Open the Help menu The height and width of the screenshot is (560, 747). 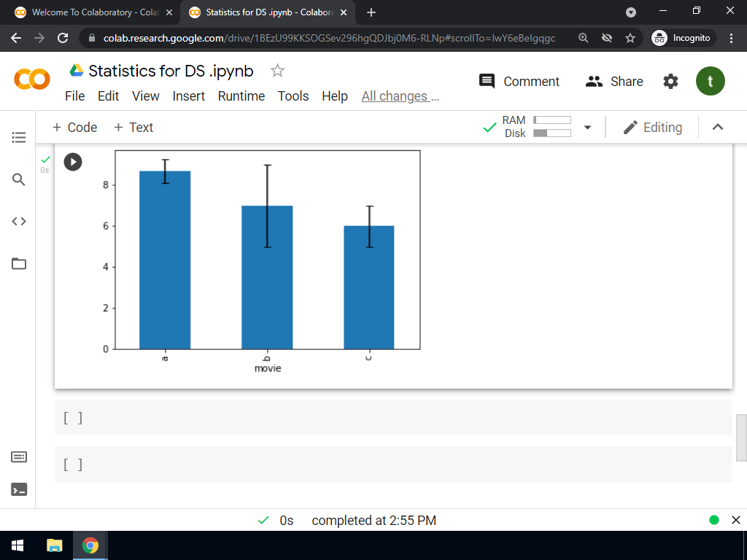coord(334,96)
